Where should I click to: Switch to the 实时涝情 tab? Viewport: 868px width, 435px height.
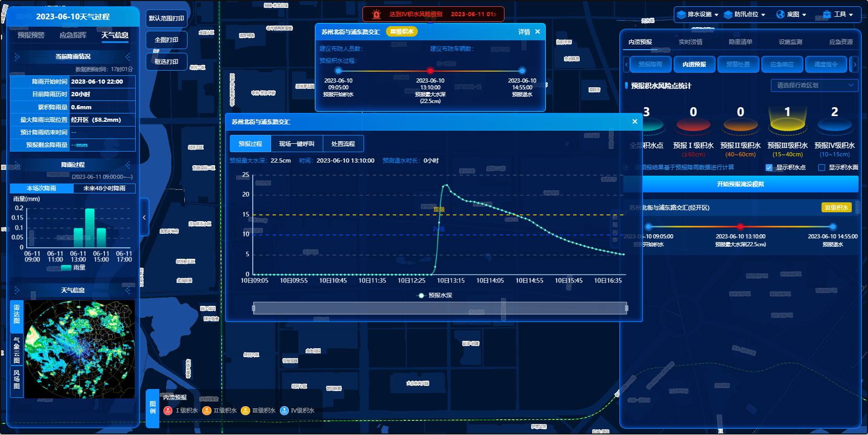tap(690, 42)
